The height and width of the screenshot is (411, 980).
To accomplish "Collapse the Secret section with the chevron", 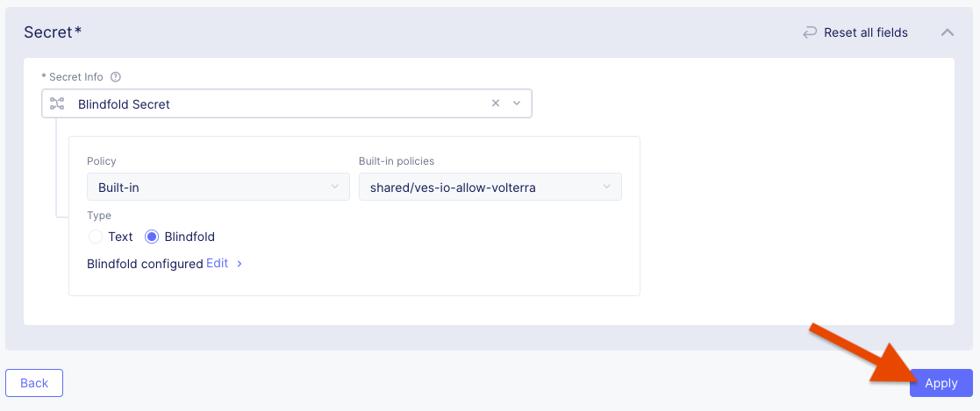I will (x=947, y=32).
